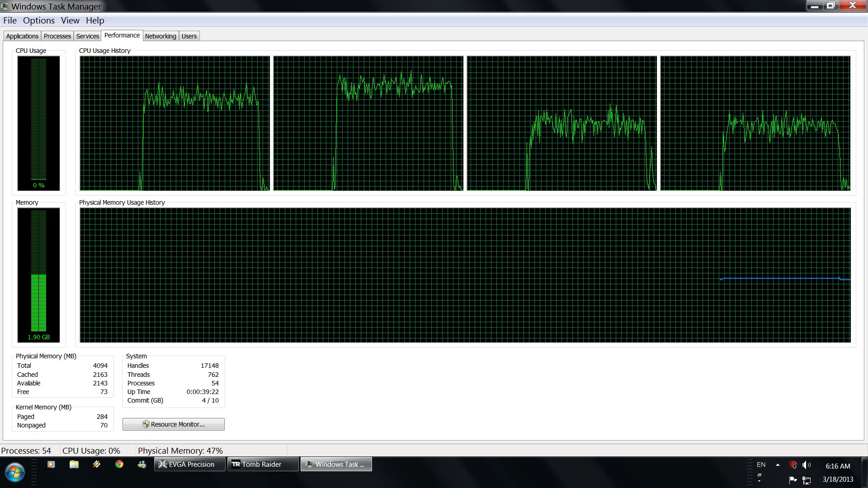This screenshot has height=488, width=868.
Task: Switch to the Networking tab
Action: click(160, 36)
